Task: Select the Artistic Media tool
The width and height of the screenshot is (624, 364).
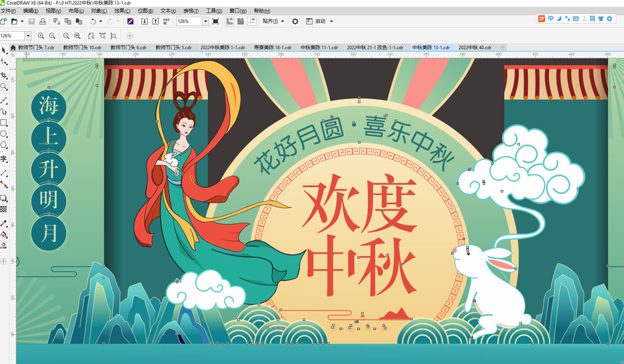Action: 3,112
